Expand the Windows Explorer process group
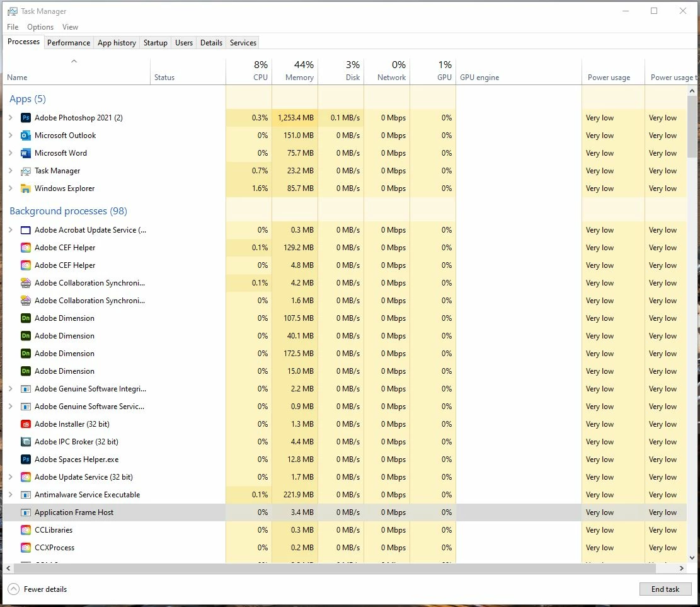 10,188
